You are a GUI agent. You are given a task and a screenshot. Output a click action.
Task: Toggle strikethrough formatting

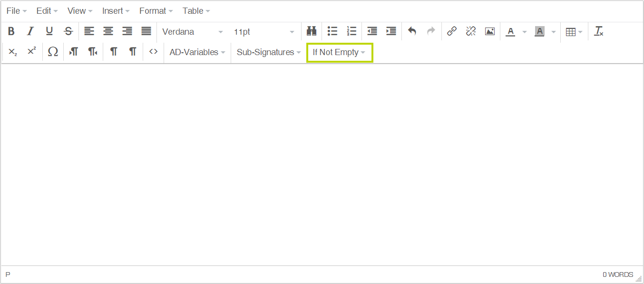(68, 31)
